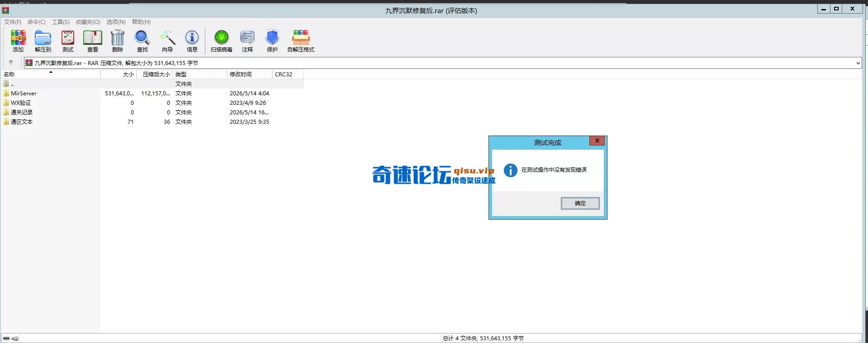Click the status bar total summary text
The image size is (868, 343).
tap(483, 338)
